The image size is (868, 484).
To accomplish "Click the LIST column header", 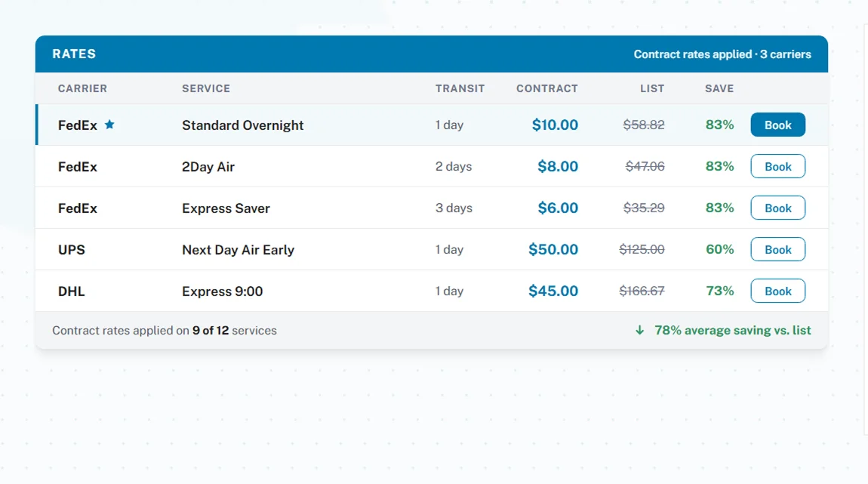I will (652, 88).
